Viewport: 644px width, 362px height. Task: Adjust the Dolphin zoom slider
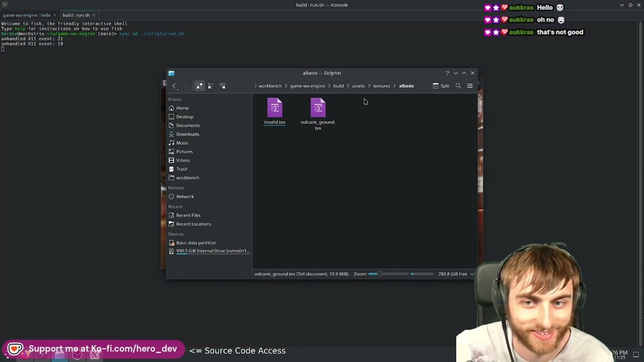pos(388,274)
